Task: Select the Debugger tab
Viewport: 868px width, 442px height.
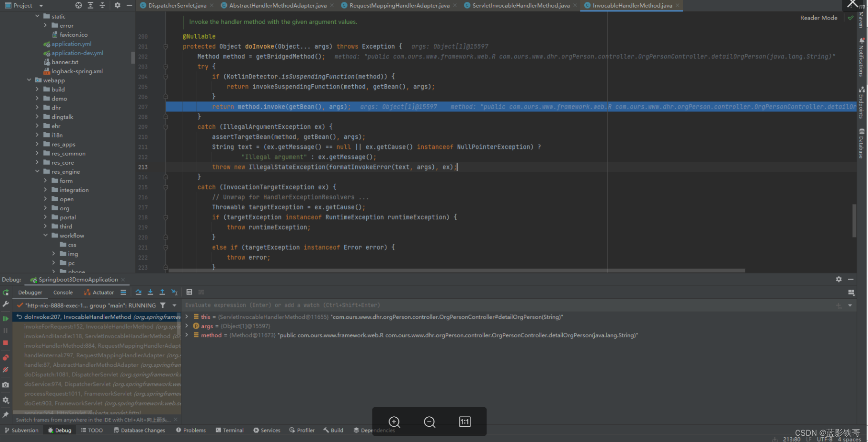Action: coord(30,293)
